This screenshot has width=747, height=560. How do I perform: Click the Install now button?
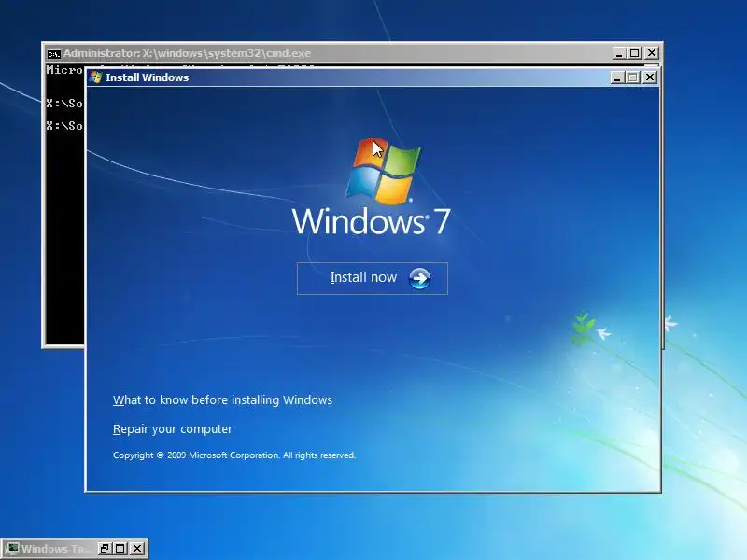pos(372,278)
